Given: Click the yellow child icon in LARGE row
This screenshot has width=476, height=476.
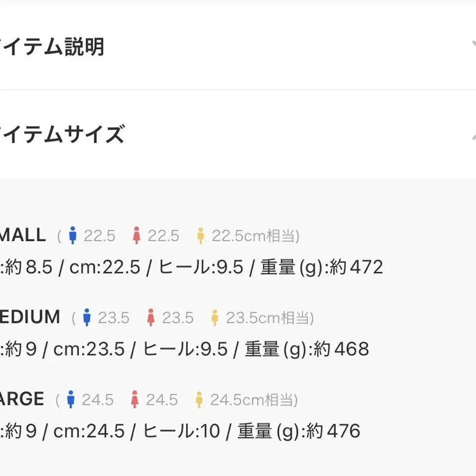Looking at the screenshot, I should point(199,400).
